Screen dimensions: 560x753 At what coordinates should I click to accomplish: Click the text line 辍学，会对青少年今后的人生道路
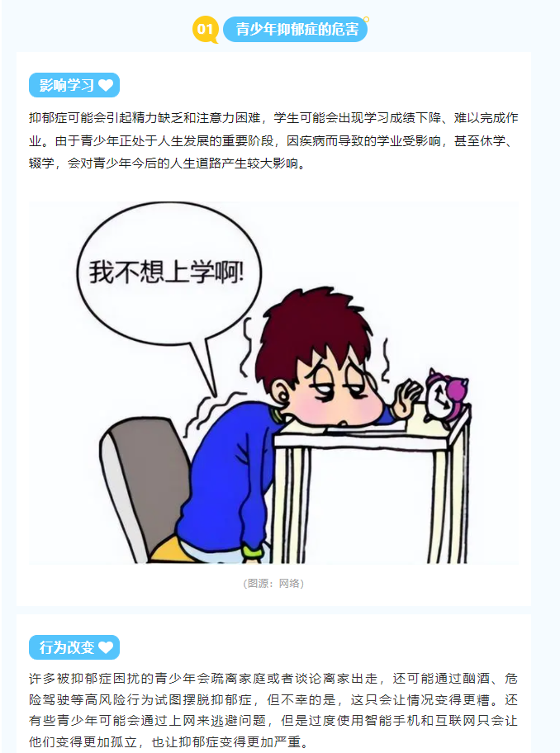click(167, 163)
